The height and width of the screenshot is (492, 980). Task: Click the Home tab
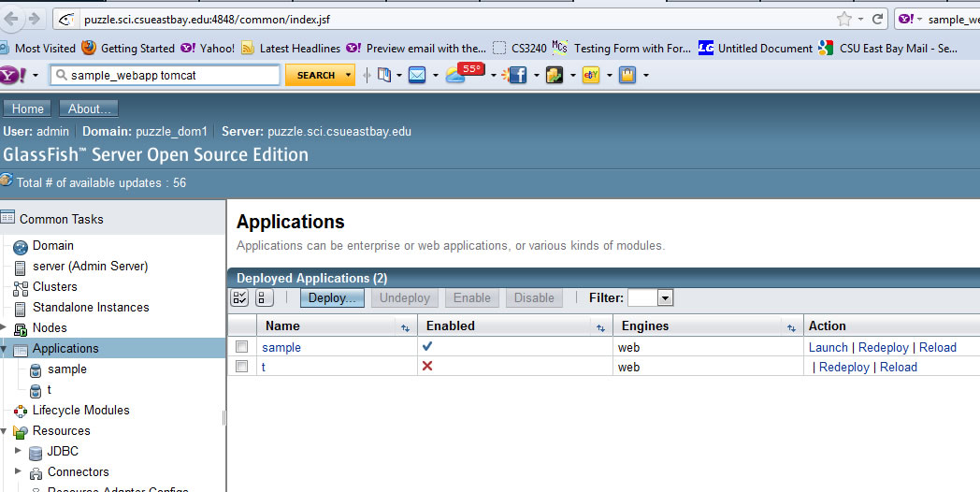[x=28, y=109]
